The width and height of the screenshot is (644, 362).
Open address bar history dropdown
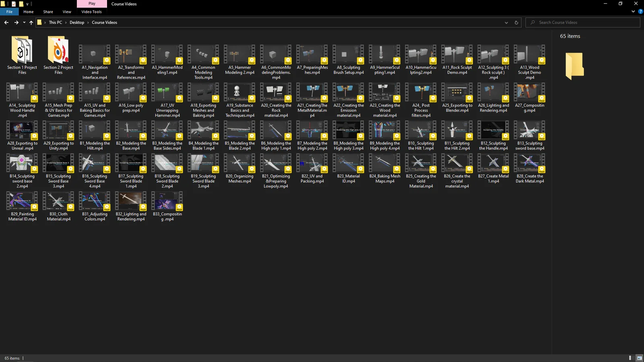506,23
